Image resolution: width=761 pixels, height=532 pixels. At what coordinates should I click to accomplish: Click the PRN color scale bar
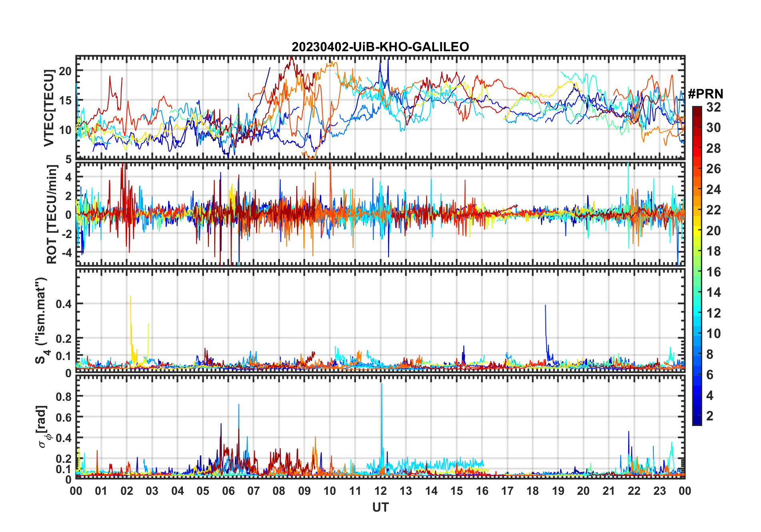point(697,266)
